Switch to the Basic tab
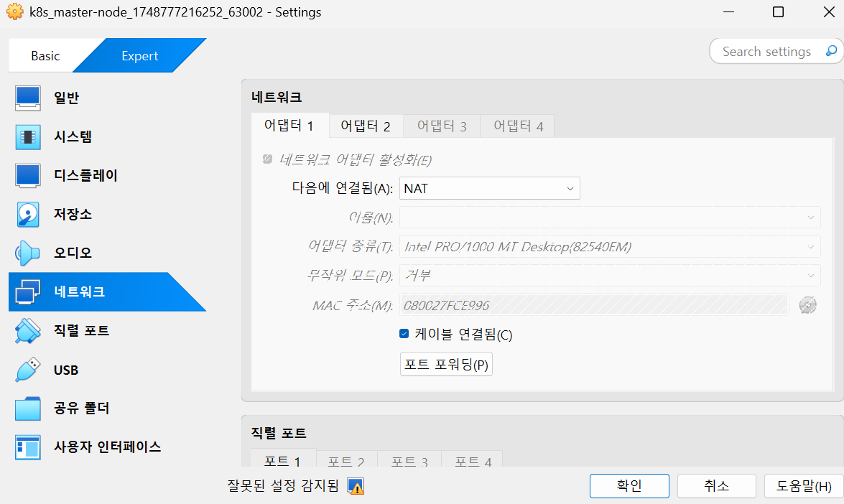 click(45, 55)
